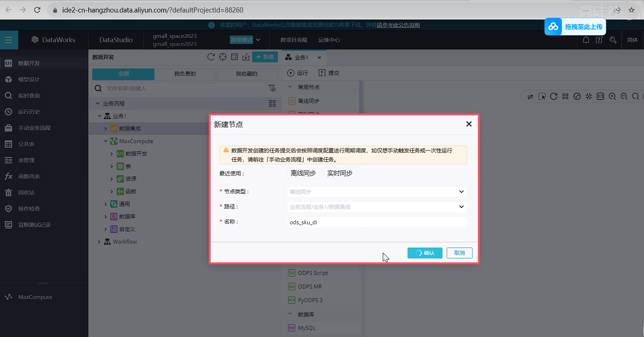The width and height of the screenshot is (644, 337).
Task: Click the filter icon beside search box
Action: [x=272, y=88]
